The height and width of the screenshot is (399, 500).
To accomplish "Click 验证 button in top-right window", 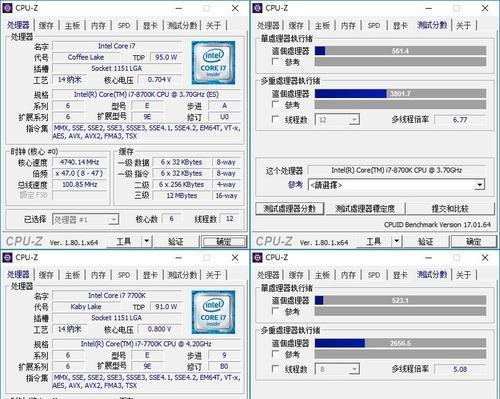I will pos(426,241).
